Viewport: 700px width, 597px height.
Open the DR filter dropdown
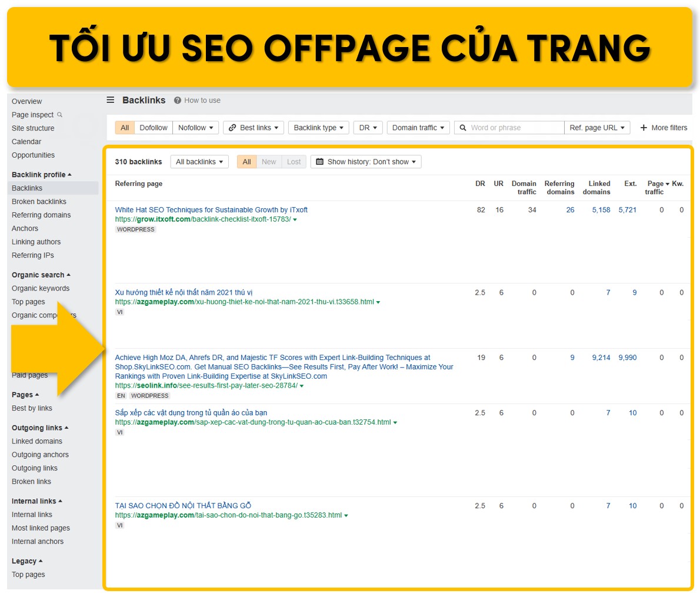click(x=368, y=128)
